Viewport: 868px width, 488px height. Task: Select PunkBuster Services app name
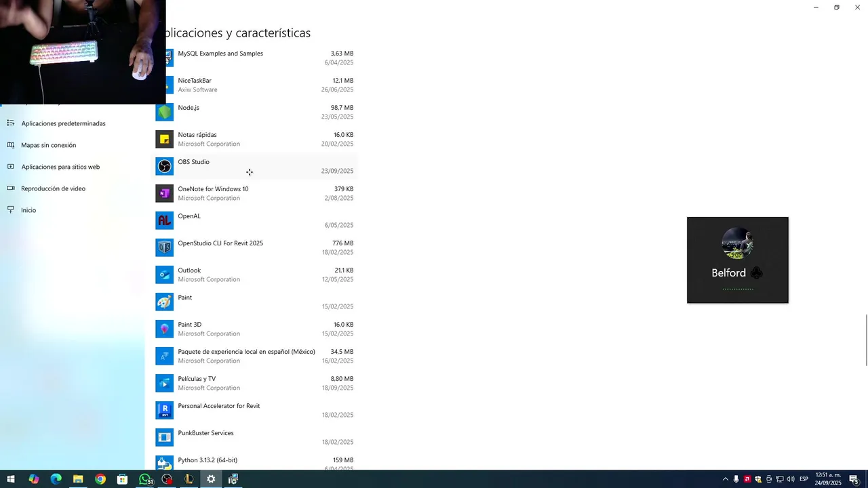coord(205,433)
